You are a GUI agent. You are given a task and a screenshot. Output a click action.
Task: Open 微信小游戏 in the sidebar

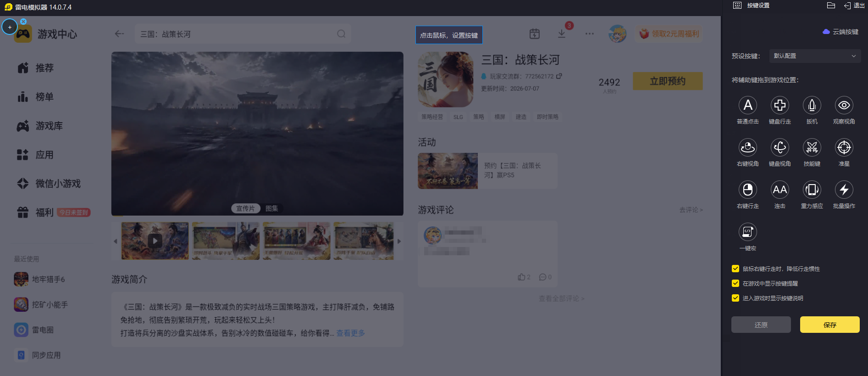click(49, 184)
